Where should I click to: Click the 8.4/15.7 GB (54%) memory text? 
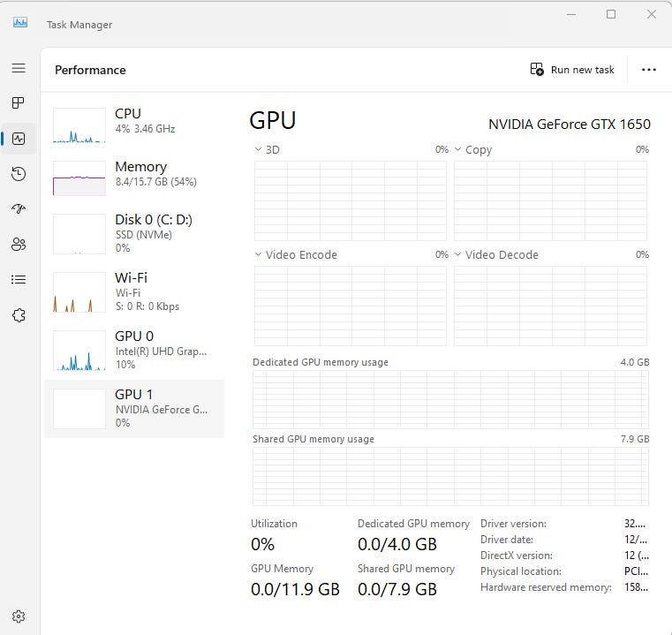tap(156, 182)
